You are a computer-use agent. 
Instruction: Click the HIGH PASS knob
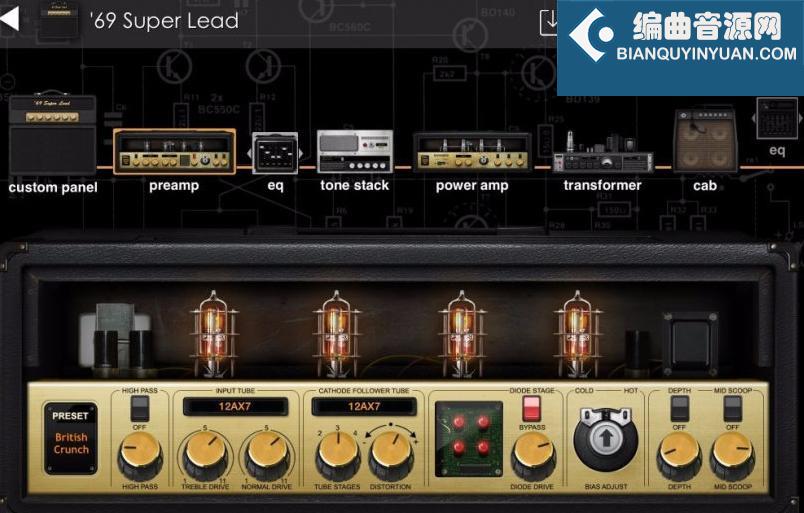tap(139, 455)
